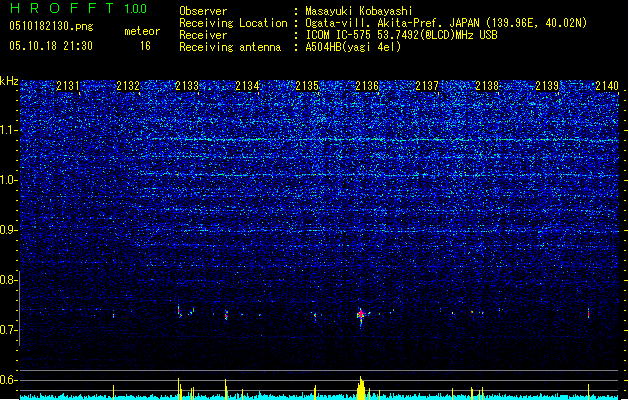
Task: Click the 1.0 frequency axis label
Action: coord(8,180)
